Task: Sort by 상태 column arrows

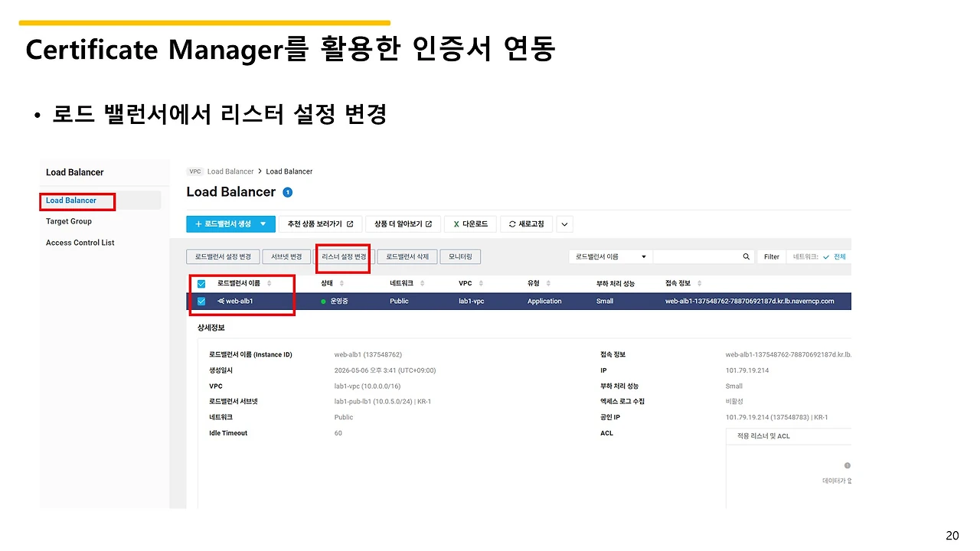Action: tap(341, 283)
